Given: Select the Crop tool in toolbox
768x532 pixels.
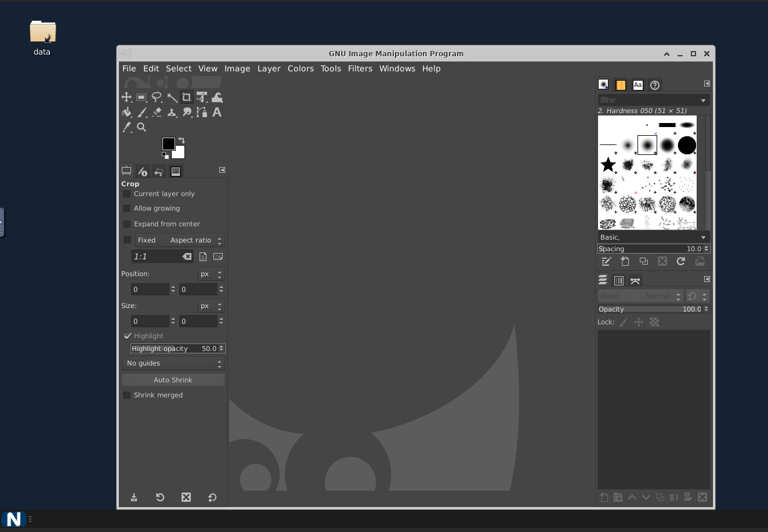Looking at the screenshot, I should click(187, 97).
